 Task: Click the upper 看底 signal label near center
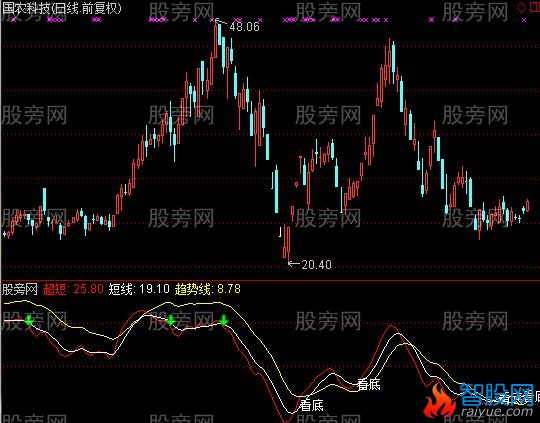click(x=369, y=384)
